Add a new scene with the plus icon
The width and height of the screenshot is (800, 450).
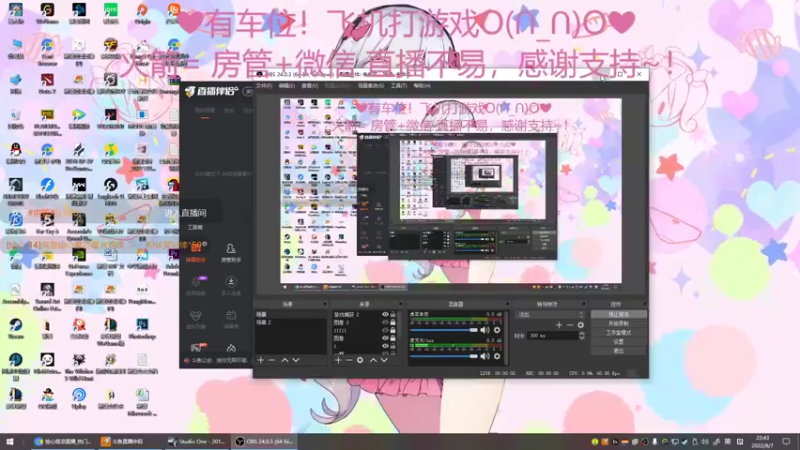[261, 360]
